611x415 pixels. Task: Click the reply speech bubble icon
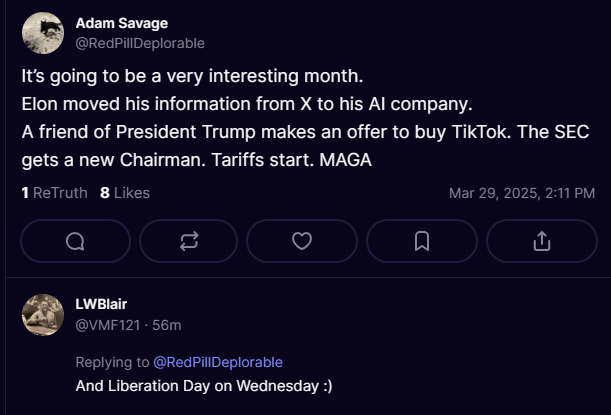75,241
